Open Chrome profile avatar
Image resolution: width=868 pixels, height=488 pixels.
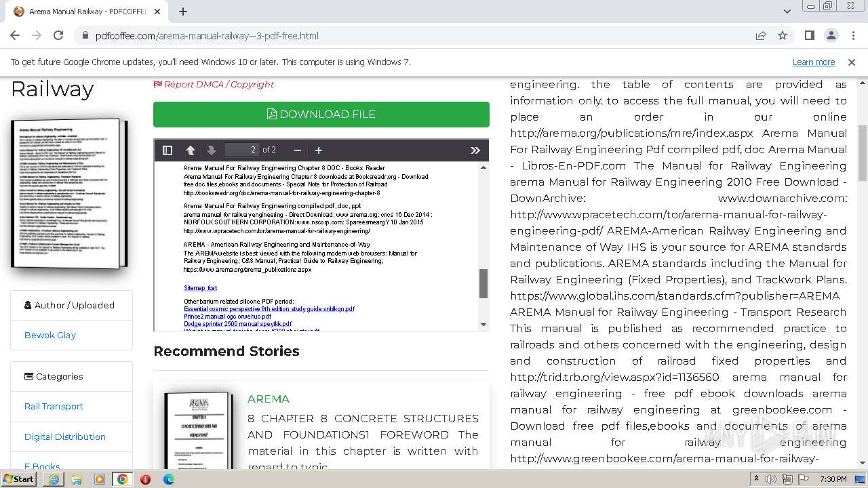coord(831,35)
